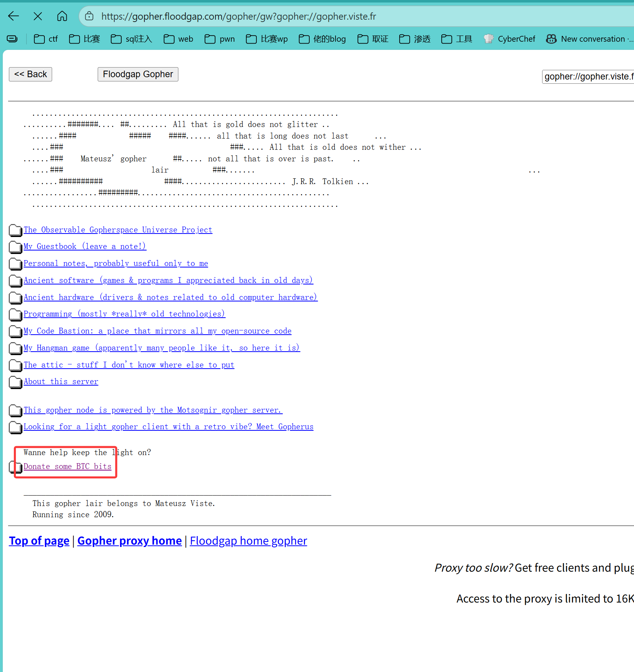The height and width of the screenshot is (672, 634).
Task: Open The Observable Gopherspace Universe Project
Action: coord(118,230)
